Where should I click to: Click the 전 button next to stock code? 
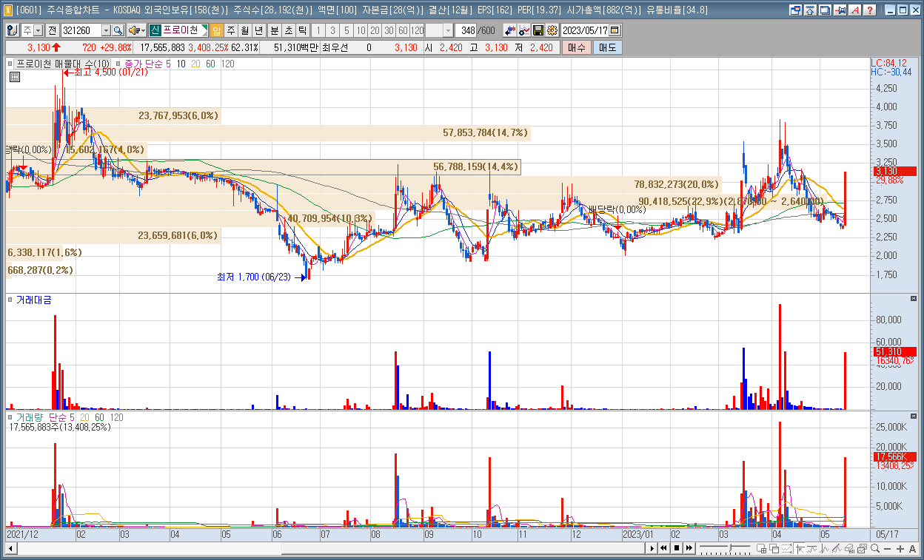click(52, 30)
